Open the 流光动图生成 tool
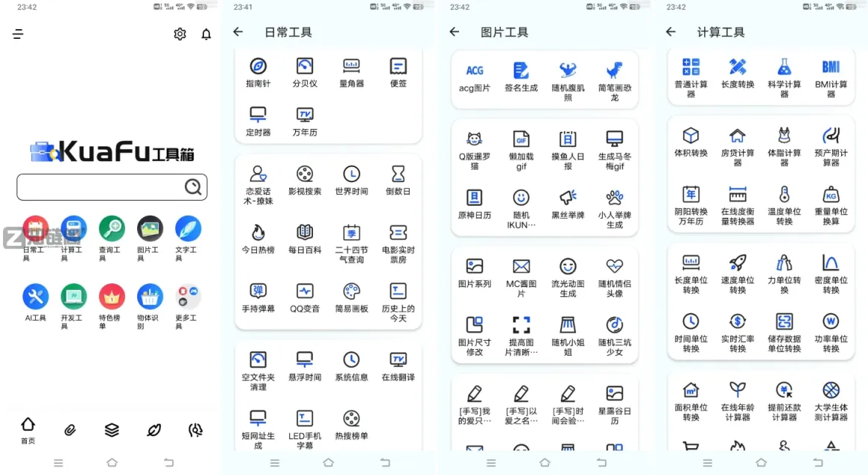This screenshot has width=868, height=475. click(568, 277)
